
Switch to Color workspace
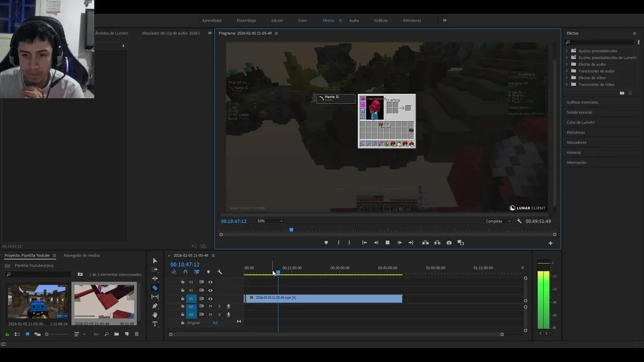302,21
